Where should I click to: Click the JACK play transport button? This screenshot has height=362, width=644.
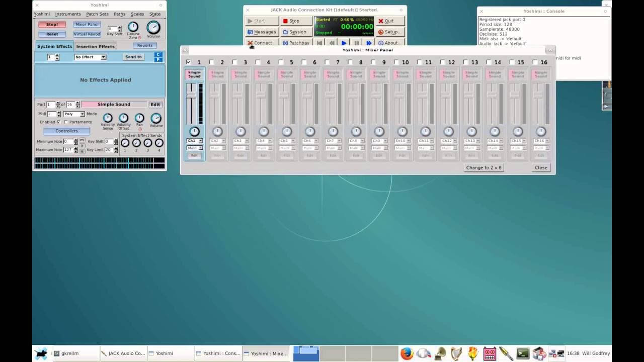pyautogui.click(x=344, y=43)
